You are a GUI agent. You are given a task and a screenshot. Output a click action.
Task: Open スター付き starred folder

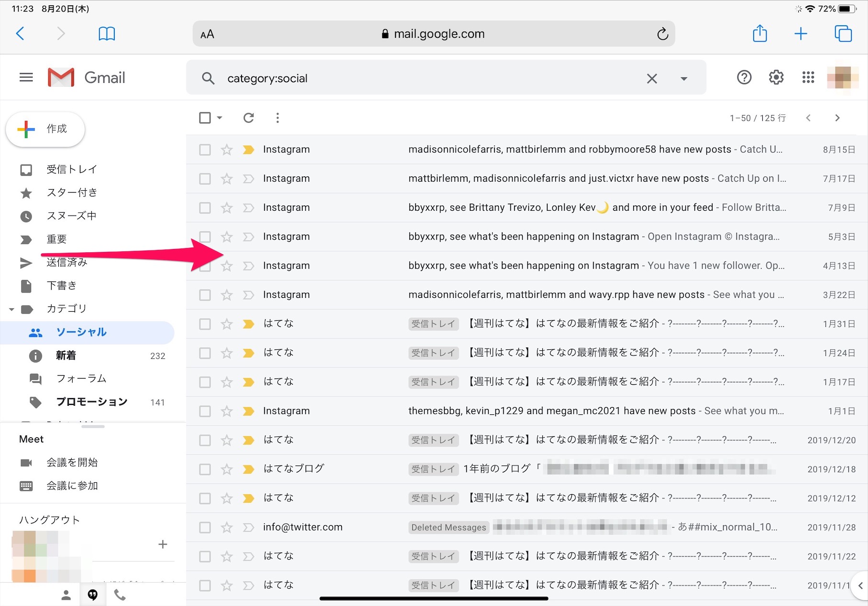coord(87,193)
